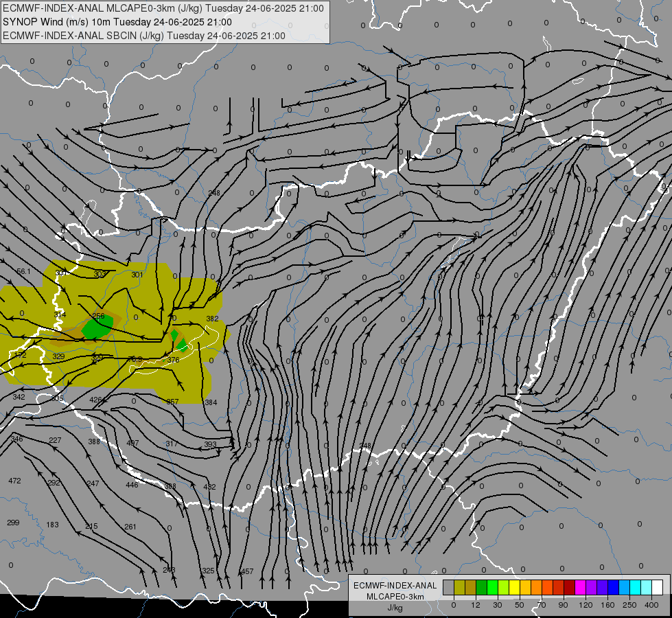
Task: Click legend tick label 400
Action: click(651, 605)
